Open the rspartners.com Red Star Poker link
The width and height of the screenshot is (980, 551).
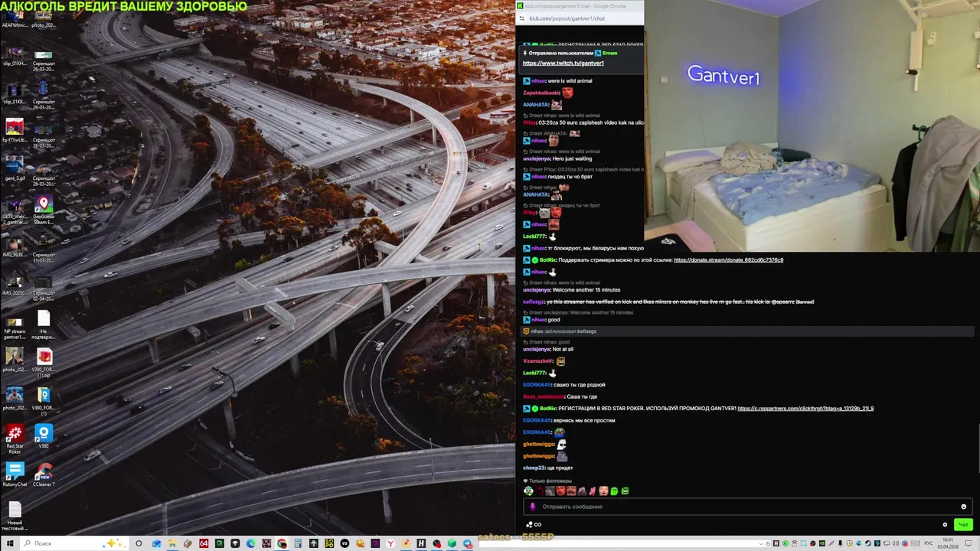point(805,409)
